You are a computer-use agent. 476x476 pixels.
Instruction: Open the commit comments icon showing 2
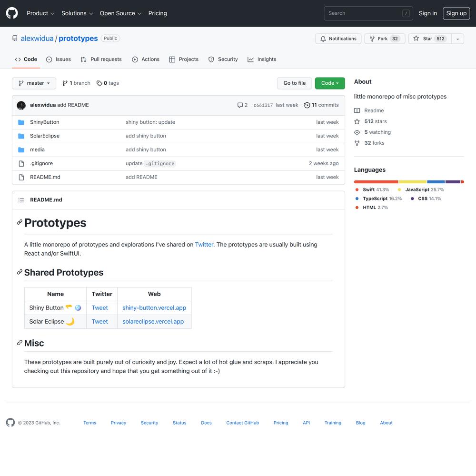click(x=240, y=105)
